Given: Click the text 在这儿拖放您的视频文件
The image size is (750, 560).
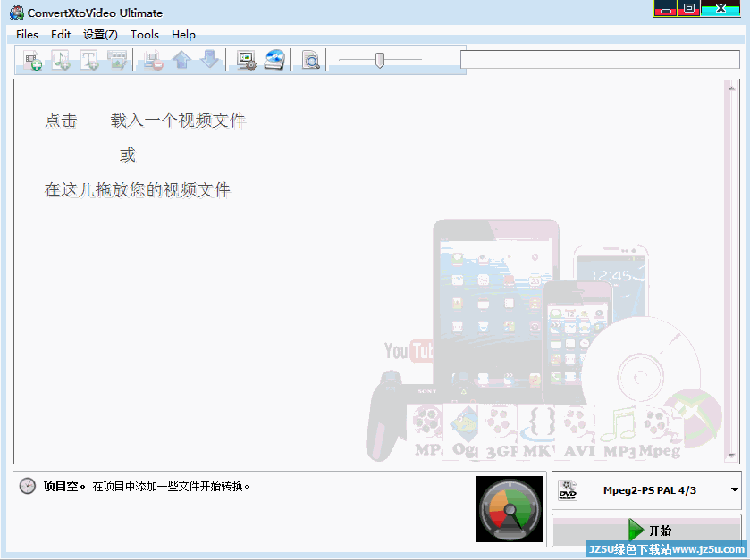Looking at the screenshot, I should pyautogui.click(x=138, y=189).
